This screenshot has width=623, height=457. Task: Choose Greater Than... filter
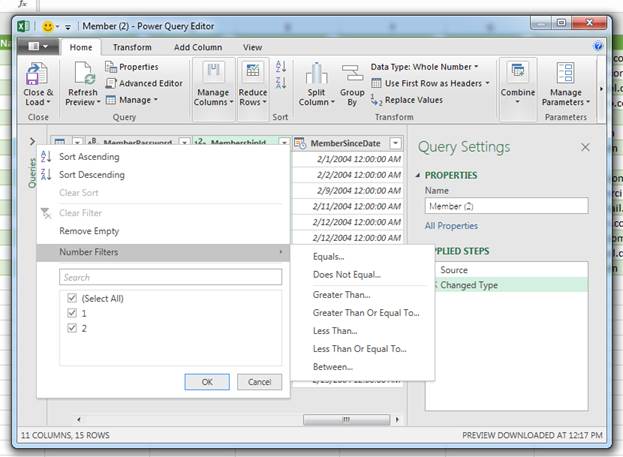[x=341, y=295]
